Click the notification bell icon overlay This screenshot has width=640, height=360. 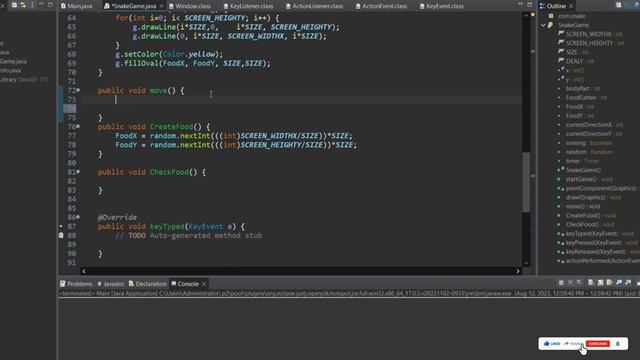pos(618,344)
